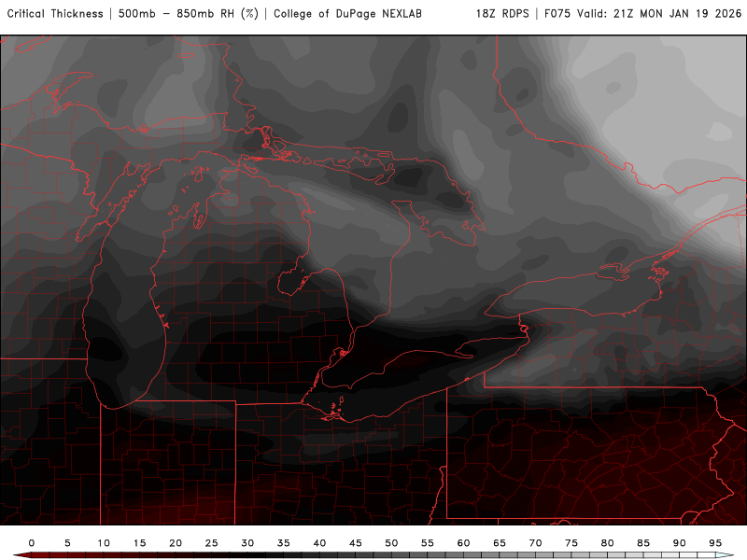Click the colorbar label "85"
The image size is (747, 560).
click(x=643, y=543)
